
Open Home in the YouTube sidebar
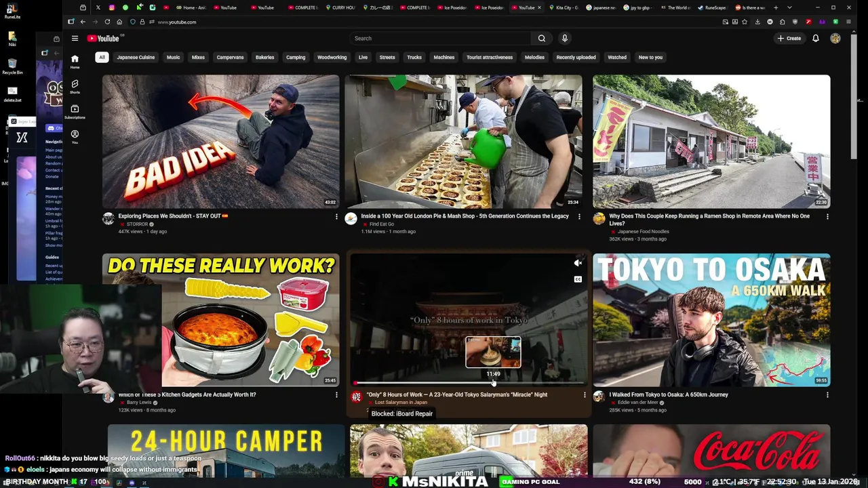click(75, 62)
